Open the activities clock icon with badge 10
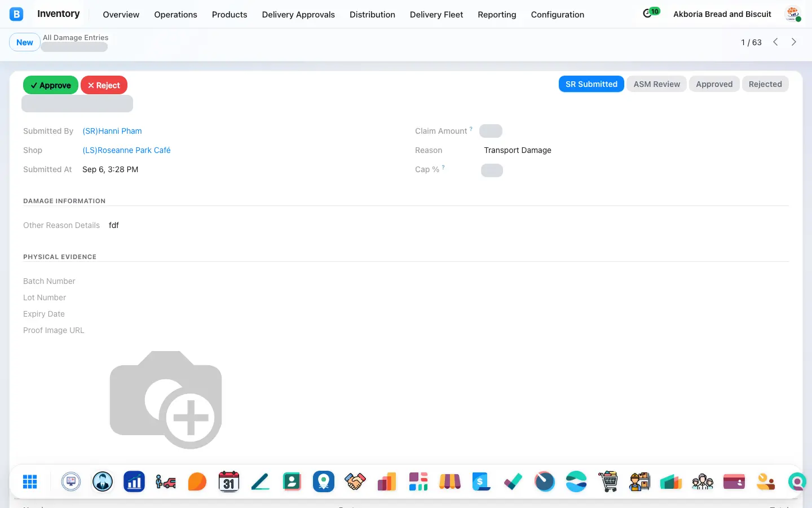Image resolution: width=812 pixels, height=508 pixels. tap(651, 12)
